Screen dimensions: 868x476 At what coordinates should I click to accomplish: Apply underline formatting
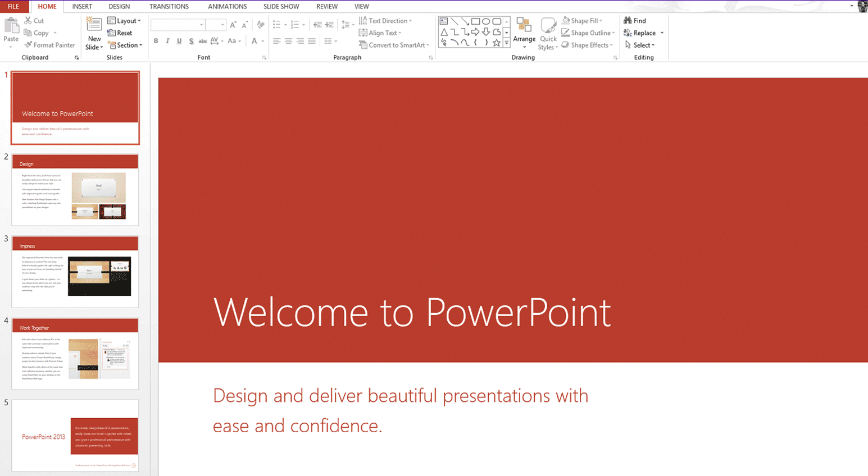tap(179, 41)
